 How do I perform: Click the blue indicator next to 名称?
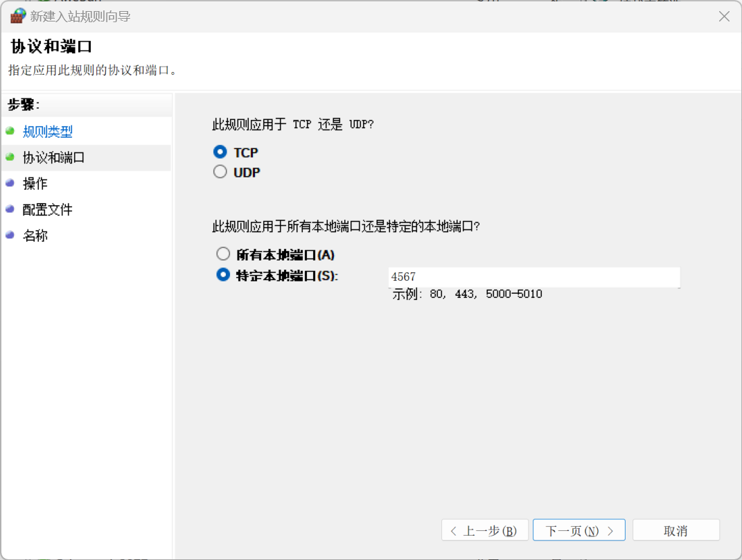[x=10, y=235]
